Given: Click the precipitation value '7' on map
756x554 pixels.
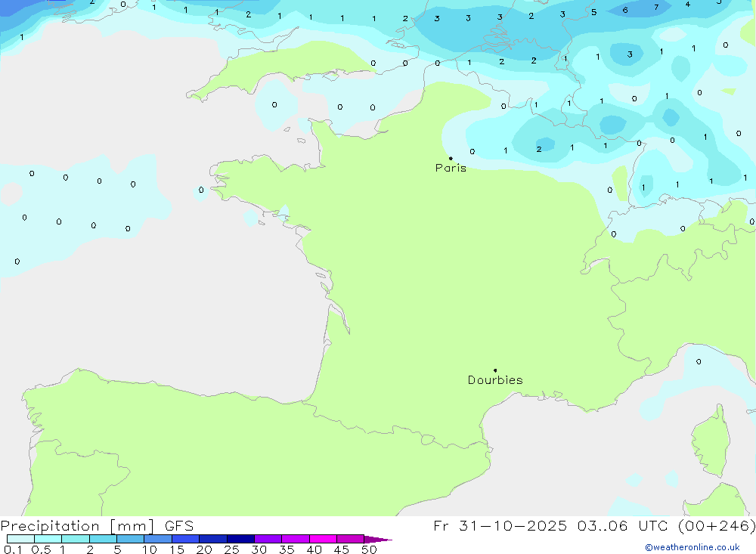Looking at the screenshot, I should point(656,8).
